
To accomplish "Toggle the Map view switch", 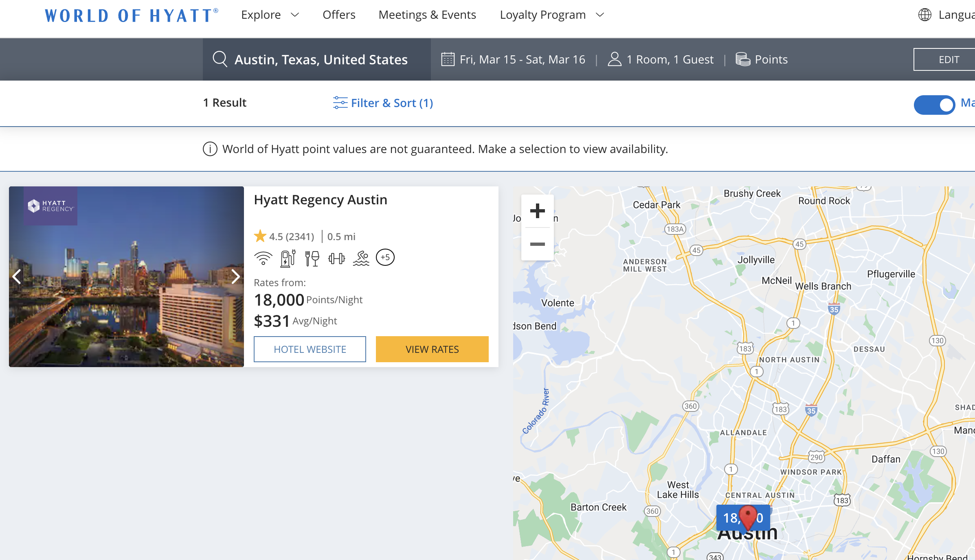I will (934, 105).
